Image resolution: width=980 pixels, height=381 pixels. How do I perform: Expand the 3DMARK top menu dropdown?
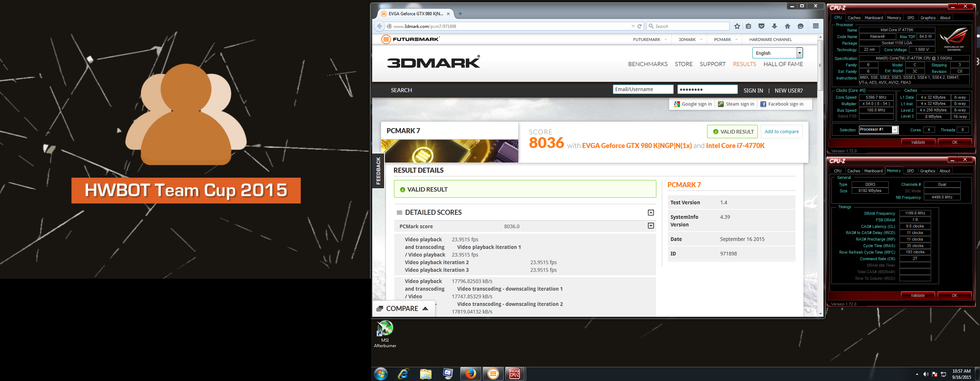tap(701, 40)
